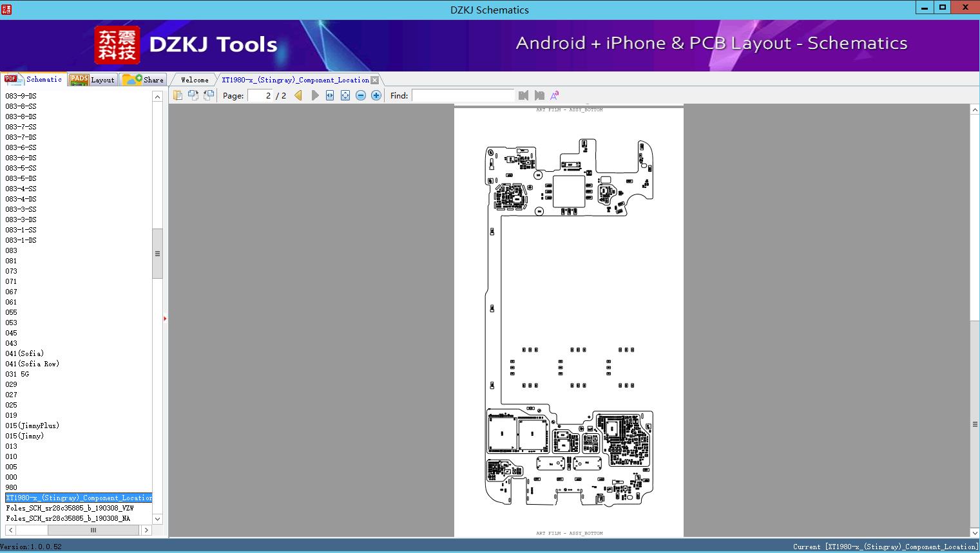Find the next match icon
The height and width of the screenshot is (553, 980).
coord(539,95)
